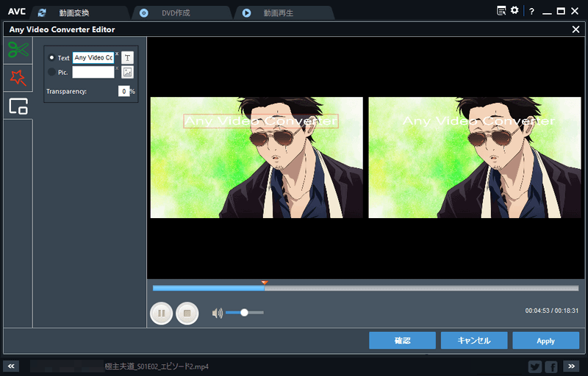Switch to the 動画再生 tab

coord(279,12)
